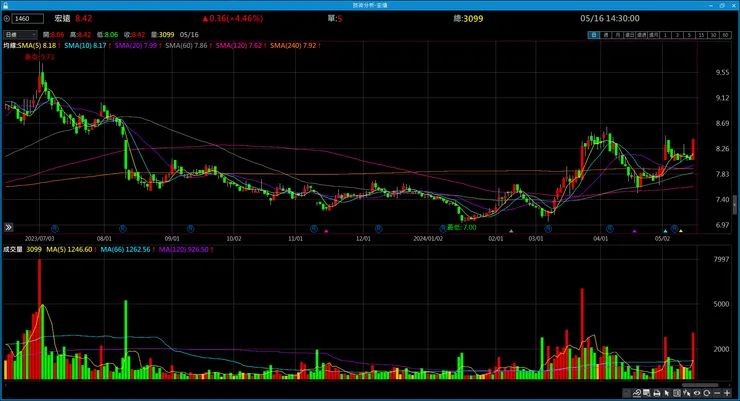Click the total volume 總:3099
Image resolution: width=740 pixels, height=401 pixels.
tap(468, 18)
